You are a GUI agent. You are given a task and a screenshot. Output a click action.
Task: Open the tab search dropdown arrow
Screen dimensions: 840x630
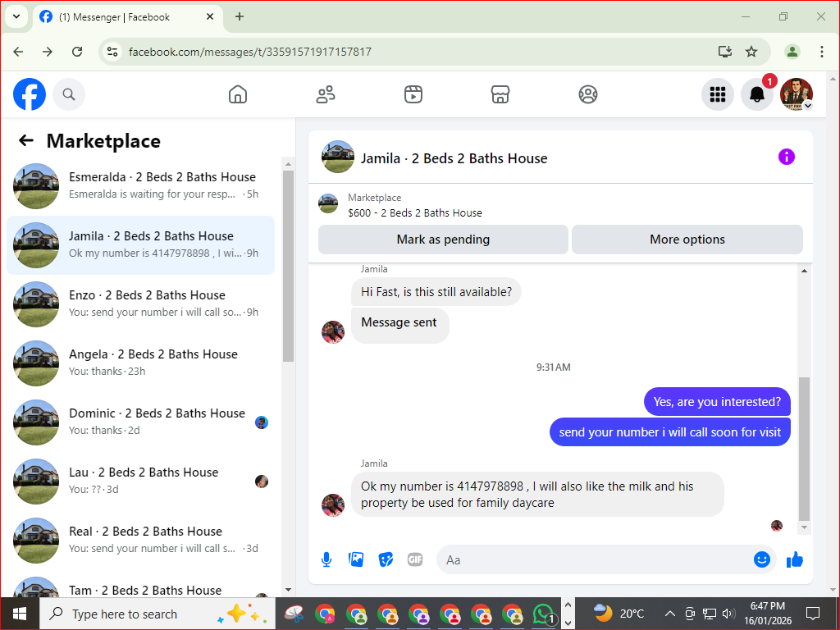point(16,16)
